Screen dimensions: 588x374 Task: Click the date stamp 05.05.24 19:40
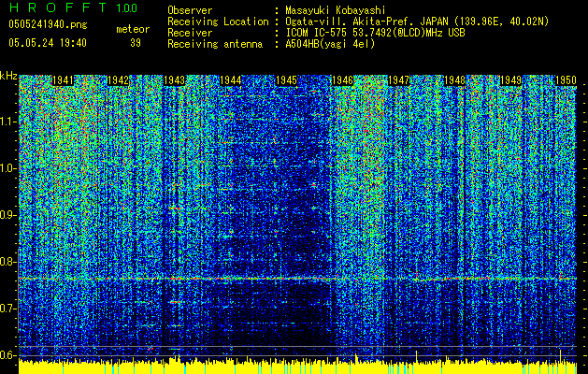pos(48,43)
